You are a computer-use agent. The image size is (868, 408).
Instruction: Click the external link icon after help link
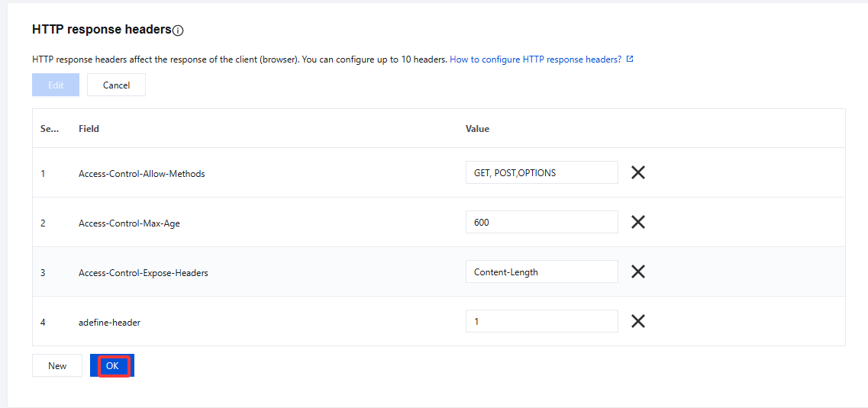click(x=630, y=59)
